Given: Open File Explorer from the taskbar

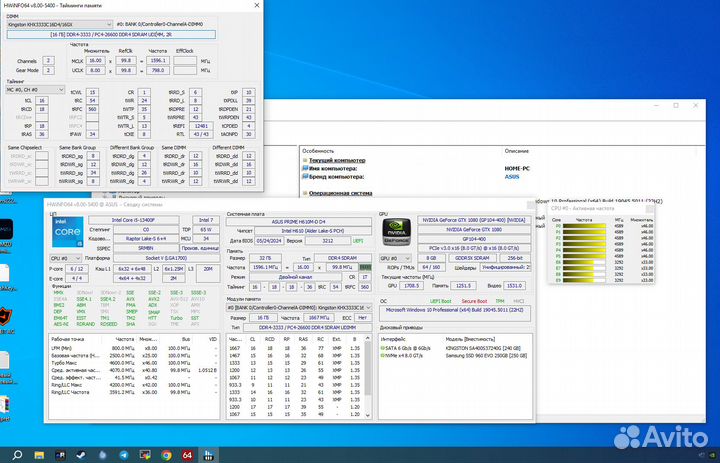Looking at the screenshot, I should coord(39,455).
